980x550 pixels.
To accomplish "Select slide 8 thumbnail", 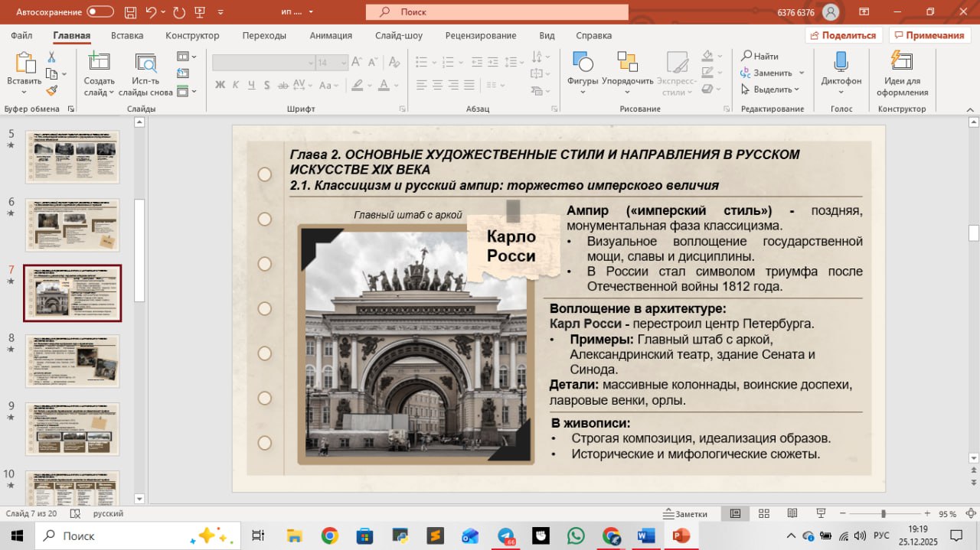I will [x=72, y=361].
